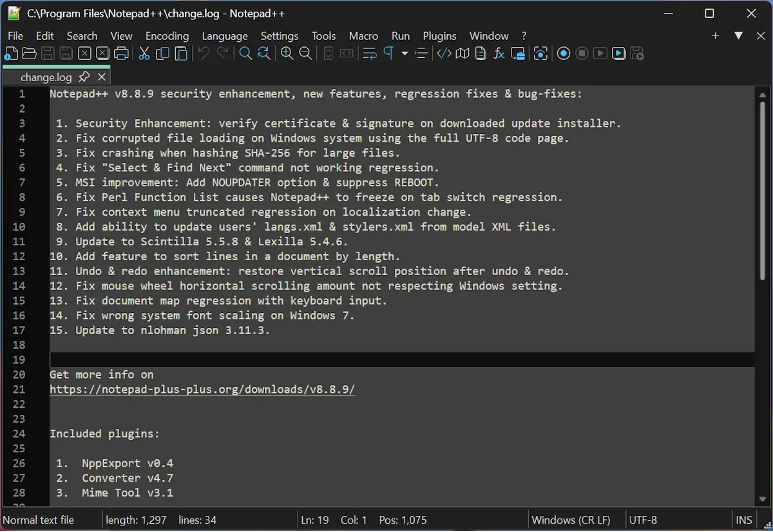Start macro recording with the record icon

tap(564, 54)
